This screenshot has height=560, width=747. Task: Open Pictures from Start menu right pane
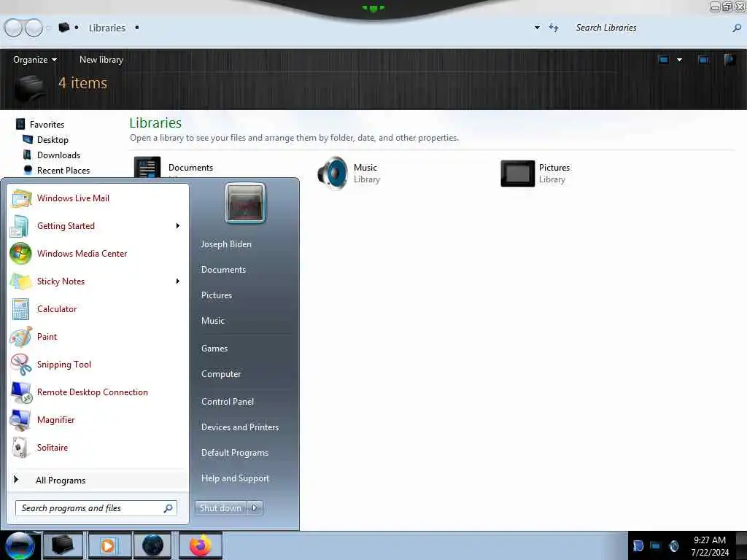[x=216, y=295]
